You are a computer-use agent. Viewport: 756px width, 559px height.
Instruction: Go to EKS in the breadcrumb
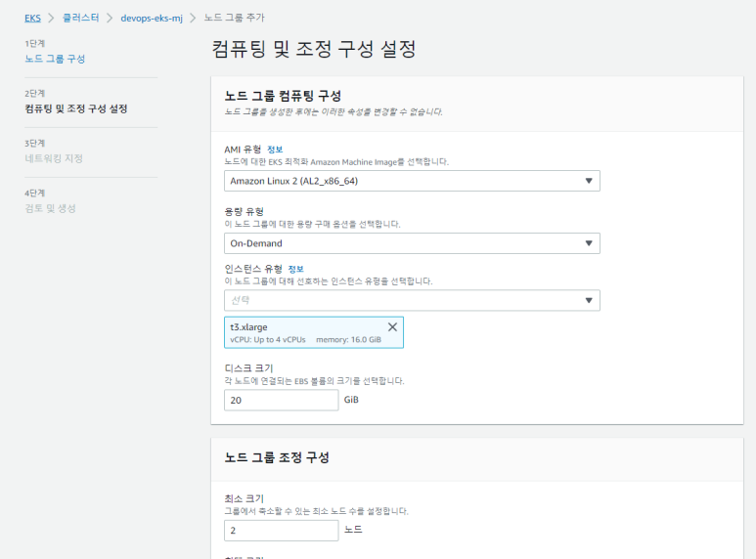point(32,18)
